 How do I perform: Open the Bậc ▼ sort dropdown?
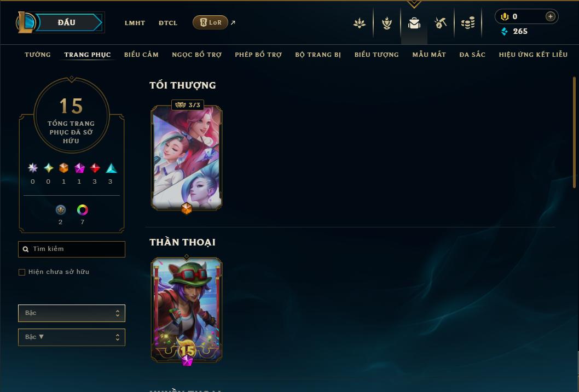(72, 337)
